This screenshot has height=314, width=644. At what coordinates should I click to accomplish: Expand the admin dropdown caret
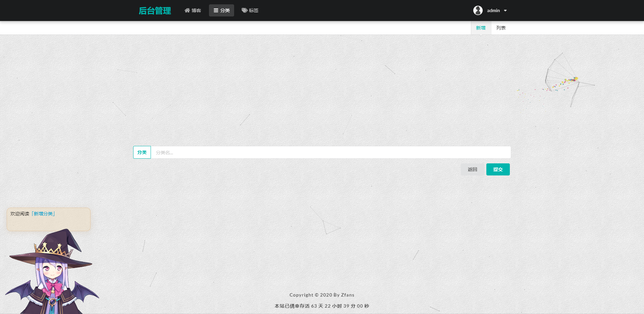point(505,11)
